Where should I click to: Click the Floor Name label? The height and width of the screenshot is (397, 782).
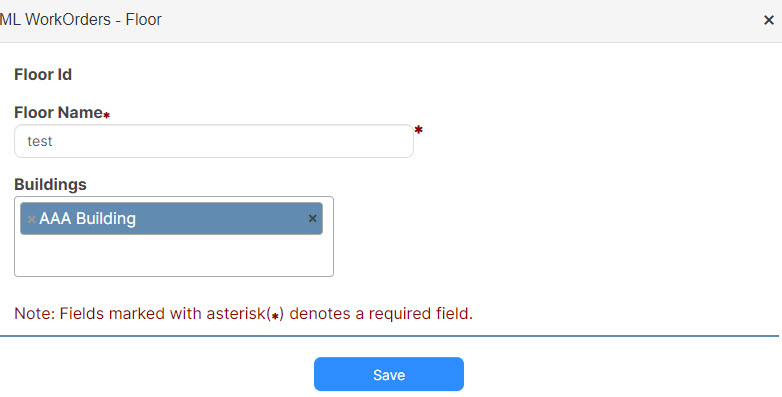58,113
